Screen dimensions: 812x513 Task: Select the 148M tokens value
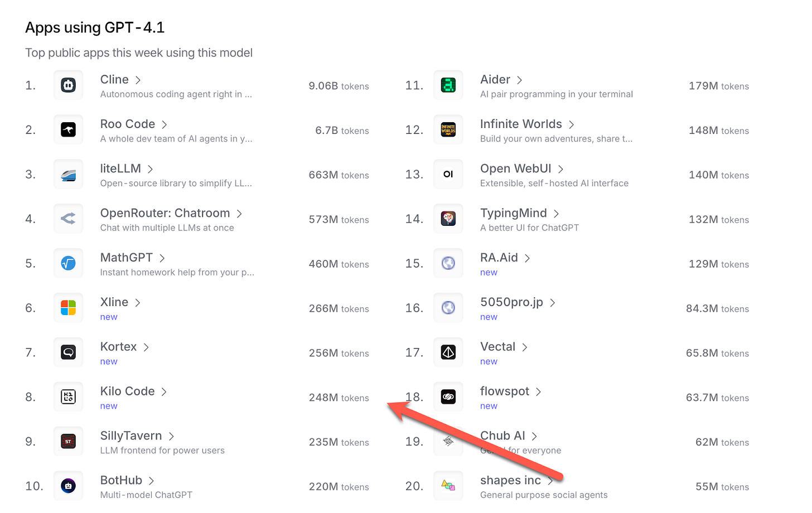click(x=719, y=130)
